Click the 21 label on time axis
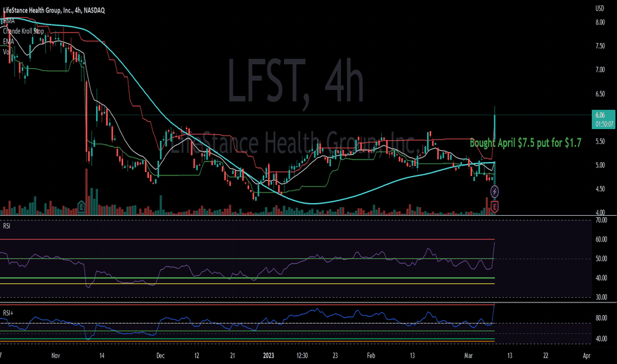 [232, 356]
